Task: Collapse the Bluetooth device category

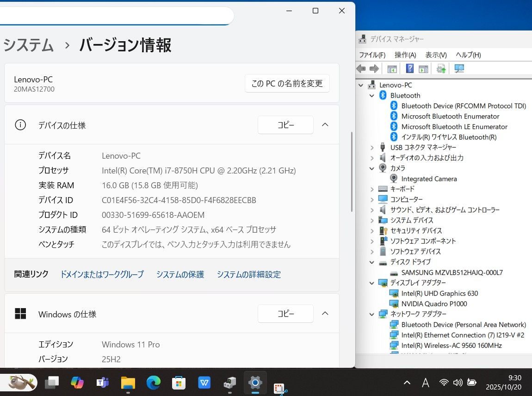Action: tap(372, 95)
